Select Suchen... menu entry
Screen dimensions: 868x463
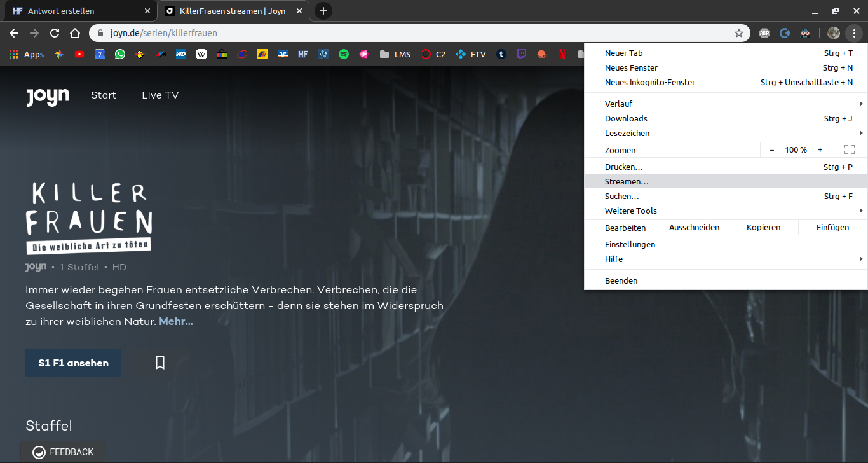726,196
